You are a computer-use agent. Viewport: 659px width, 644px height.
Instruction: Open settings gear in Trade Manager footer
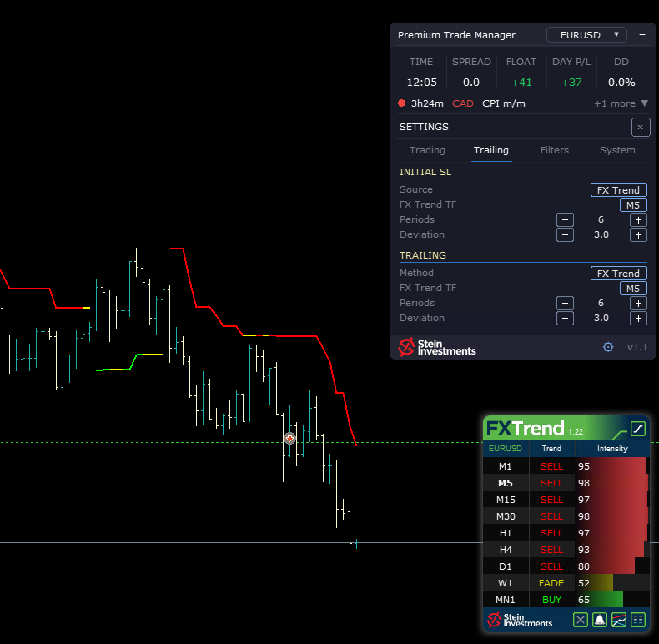point(608,347)
